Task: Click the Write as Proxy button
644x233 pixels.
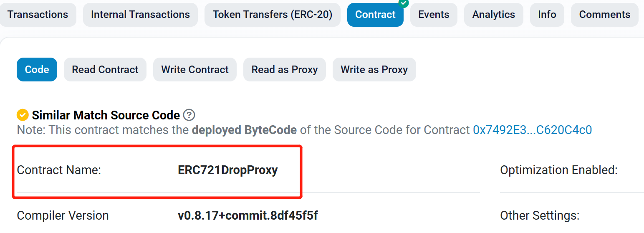Action: tap(374, 70)
